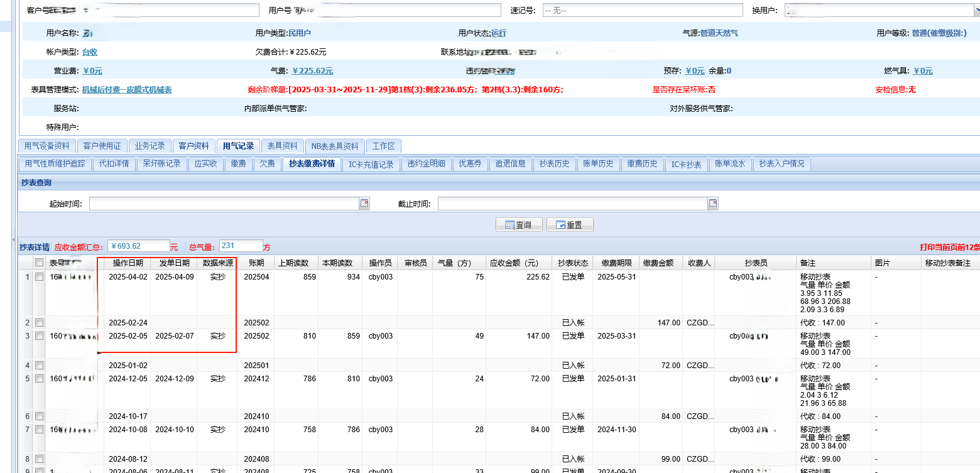The image size is (980, 473).
Task: Open the 呆坏账记录 sub-tab
Action: coord(161,164)
